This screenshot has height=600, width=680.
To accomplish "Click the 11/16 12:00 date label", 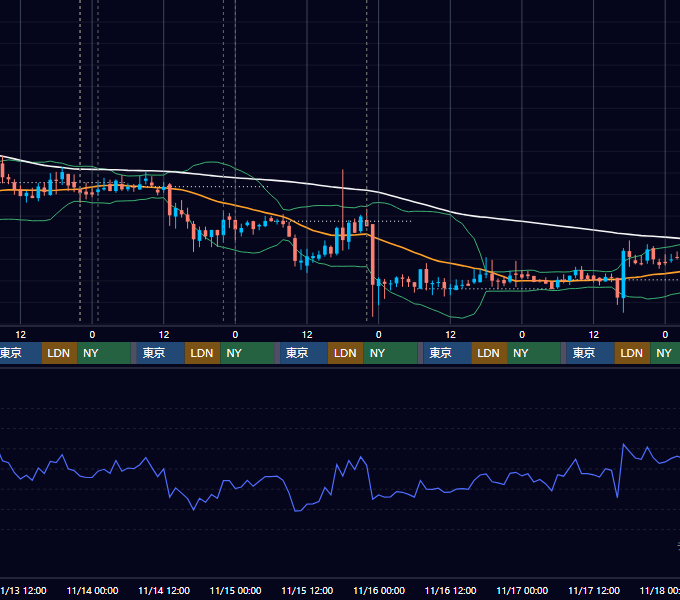I will coord(451,590).
